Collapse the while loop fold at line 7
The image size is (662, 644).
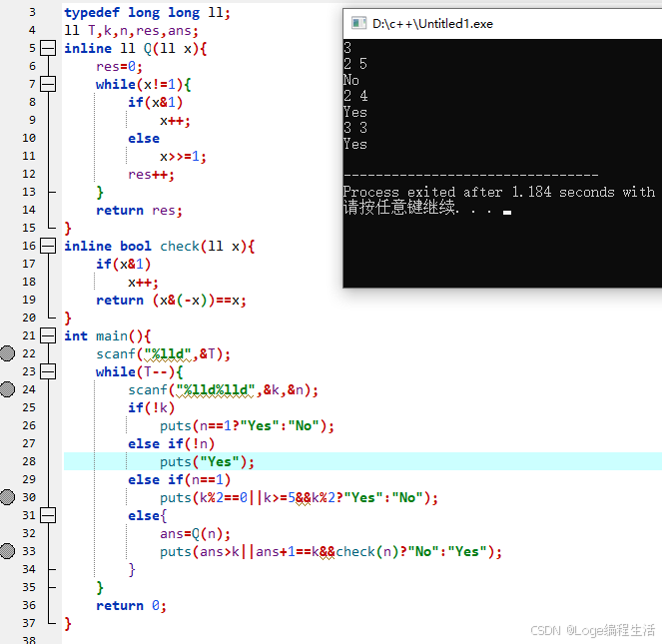tap(48, 84)
